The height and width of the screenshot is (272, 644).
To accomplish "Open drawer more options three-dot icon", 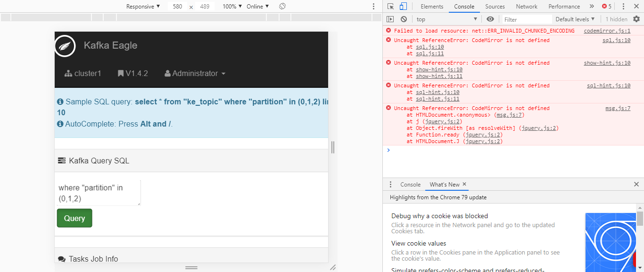I will click(390, 185).
